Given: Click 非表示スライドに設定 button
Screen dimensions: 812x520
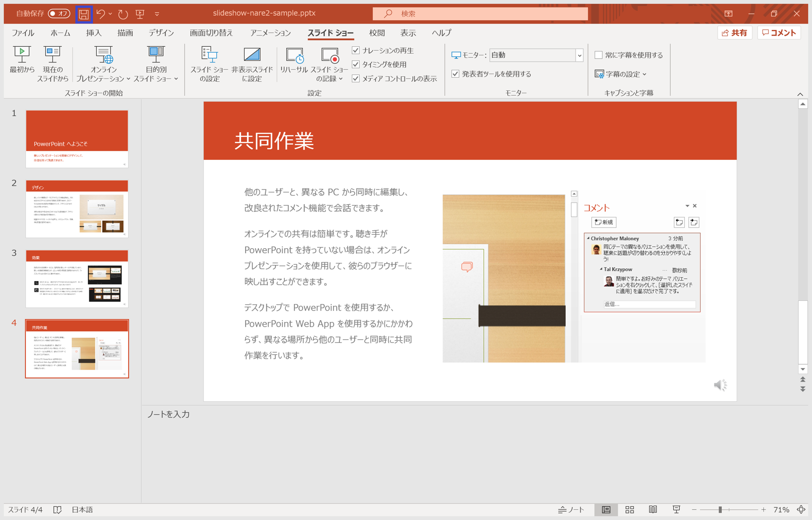Looking at the screenshot, I should pos(252,64).
